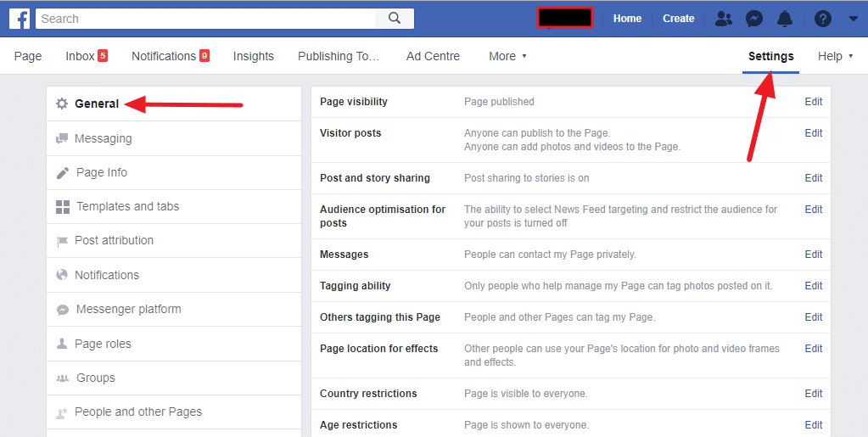Open Page Info settings section
868x437 pixels.
174,173
